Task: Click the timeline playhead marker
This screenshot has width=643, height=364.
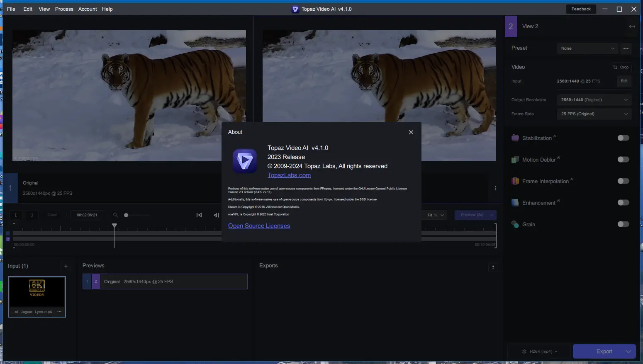Action: [114, 226]
